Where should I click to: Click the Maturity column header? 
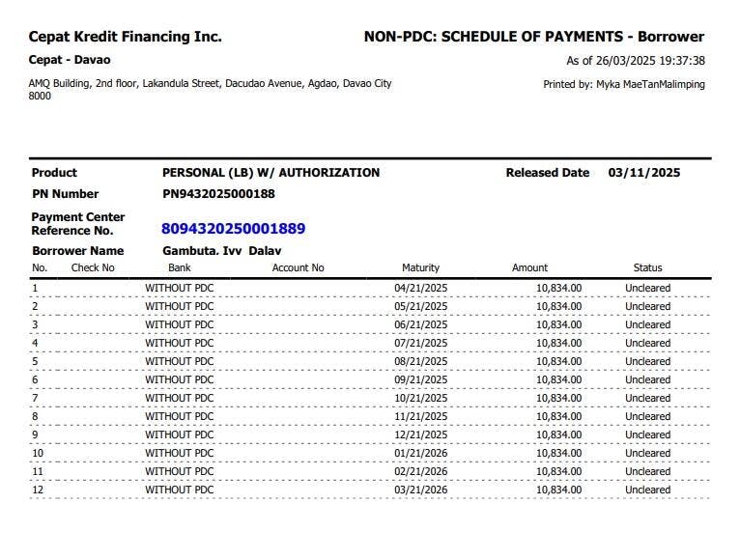click(x=420, y=267)
